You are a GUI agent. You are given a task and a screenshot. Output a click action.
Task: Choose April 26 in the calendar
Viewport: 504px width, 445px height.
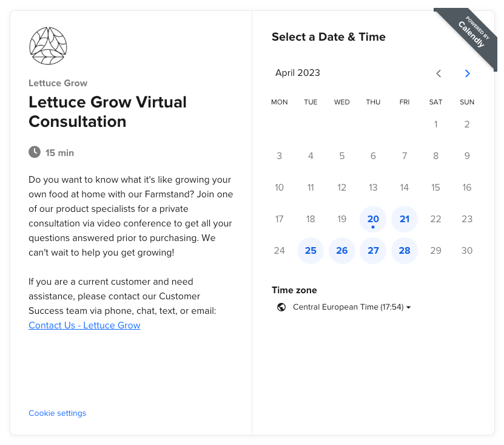(342, 251)
